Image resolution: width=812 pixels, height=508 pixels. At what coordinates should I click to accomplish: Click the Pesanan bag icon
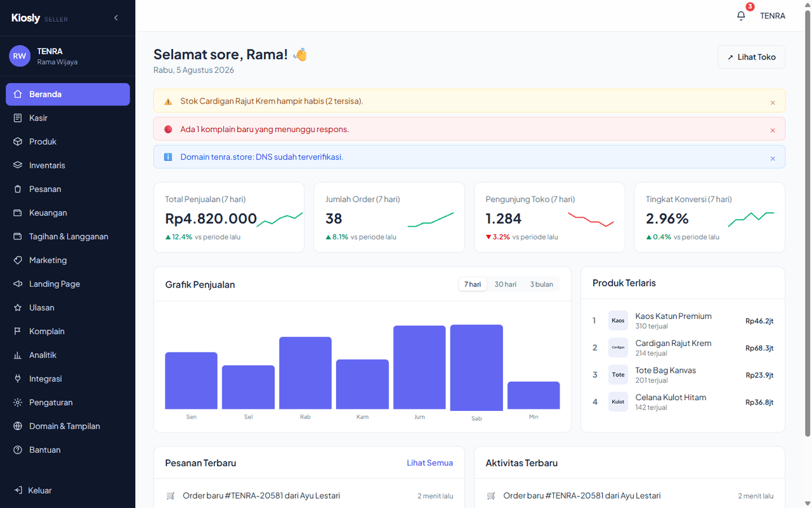point(18,189)
